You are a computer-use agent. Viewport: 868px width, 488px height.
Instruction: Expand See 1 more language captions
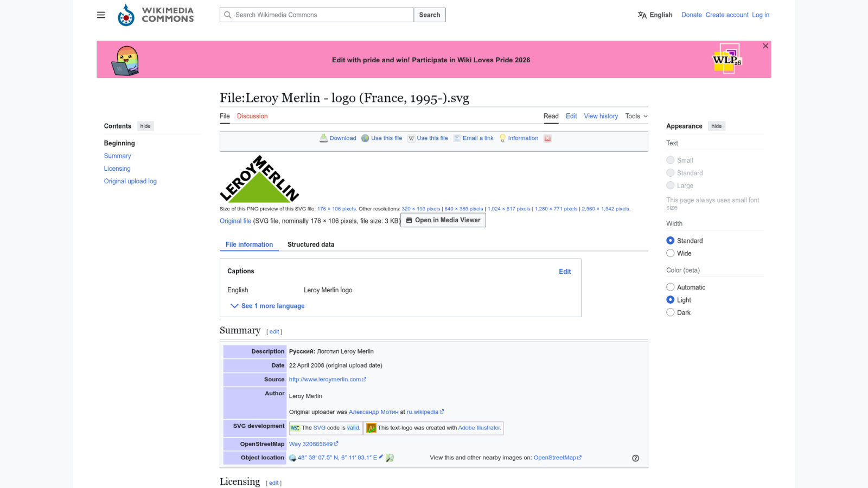(x=267, y=306)
